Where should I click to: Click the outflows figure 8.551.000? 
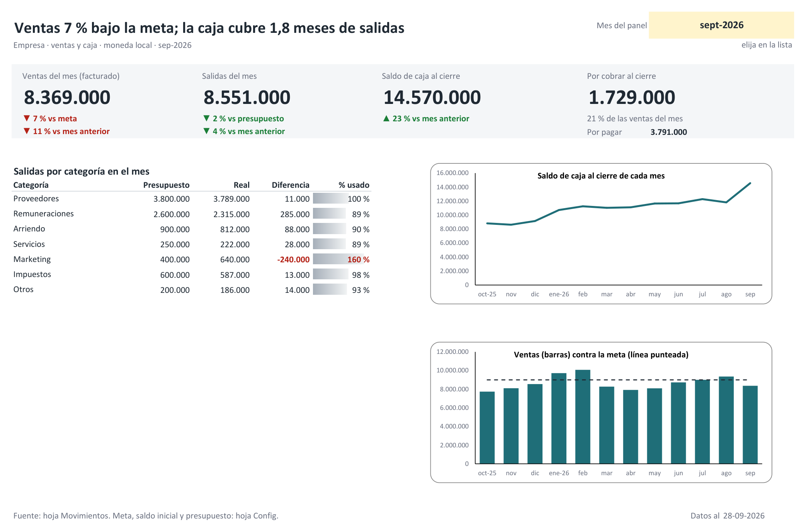coord(247,97)
